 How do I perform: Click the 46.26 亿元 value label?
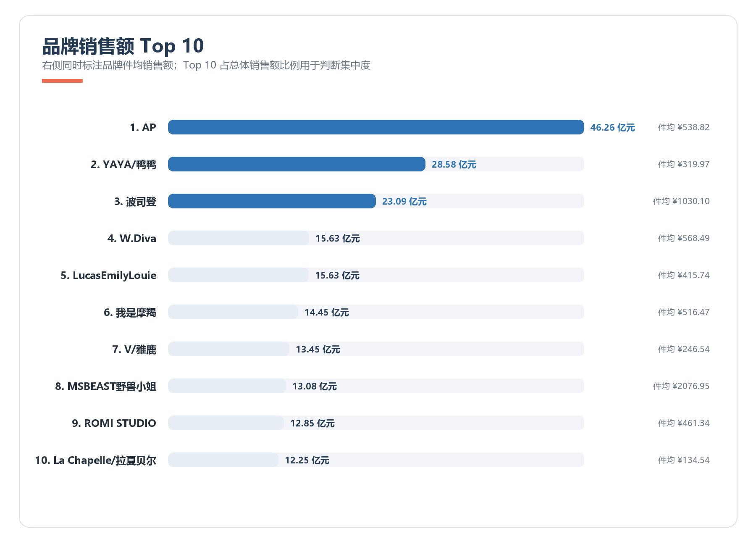612,127
